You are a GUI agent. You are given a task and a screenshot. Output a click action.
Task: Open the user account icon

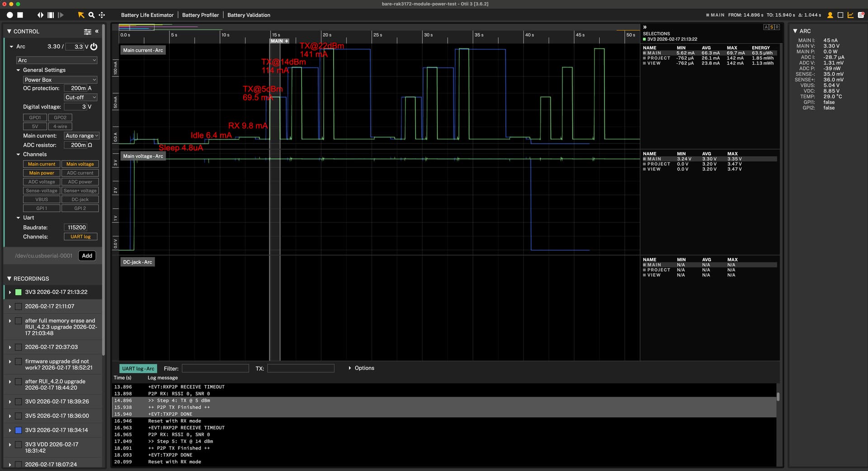pyautogui.click(x=830, y=15)
